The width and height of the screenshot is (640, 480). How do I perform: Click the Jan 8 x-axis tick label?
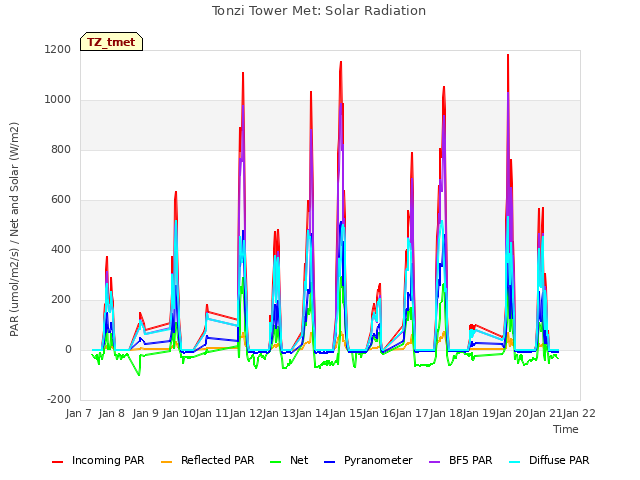111,413
